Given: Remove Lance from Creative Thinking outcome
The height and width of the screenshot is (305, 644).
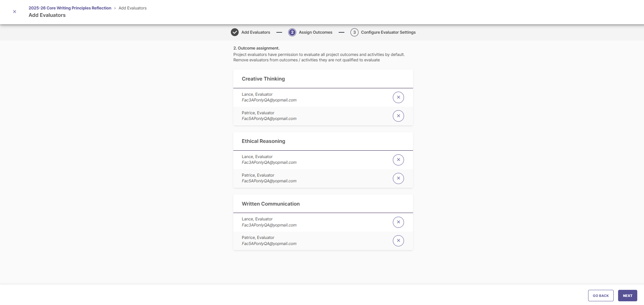Looking at the screenshot, I should pyautogui.click(x=398, y=97).
